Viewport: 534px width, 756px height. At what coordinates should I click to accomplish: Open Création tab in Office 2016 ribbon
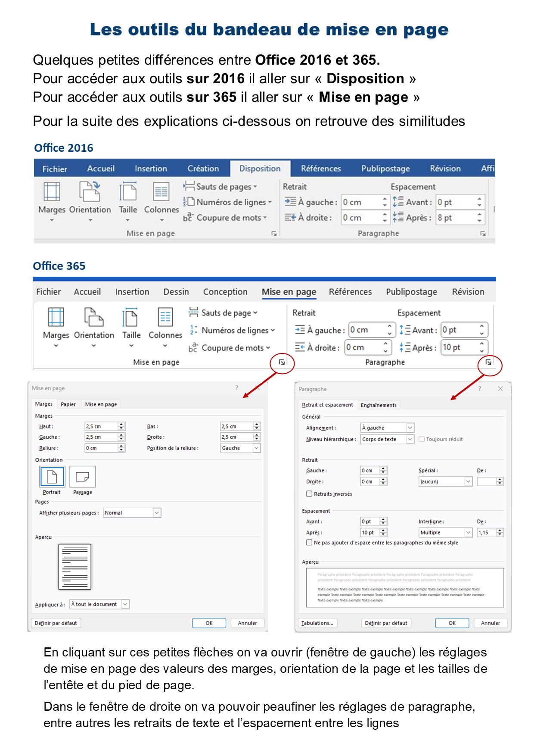pyautogui.click(x=203, y=169)
